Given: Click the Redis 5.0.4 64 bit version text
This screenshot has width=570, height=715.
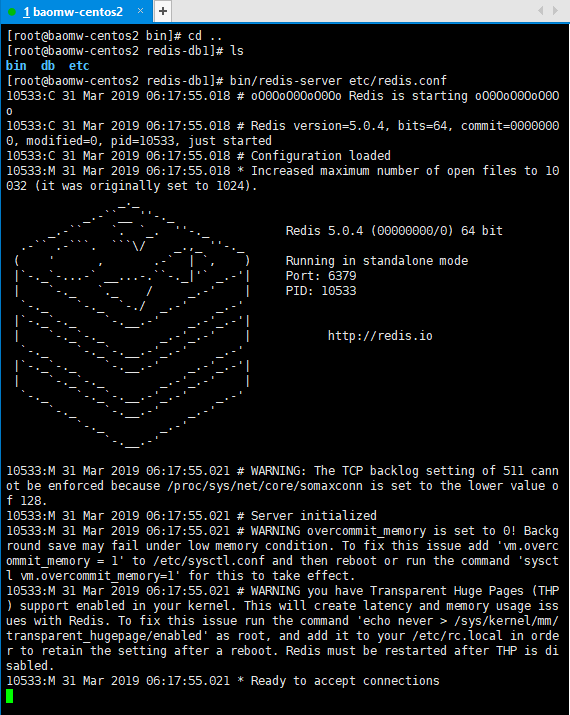Looking at the screenshot, I should (394, 231).
